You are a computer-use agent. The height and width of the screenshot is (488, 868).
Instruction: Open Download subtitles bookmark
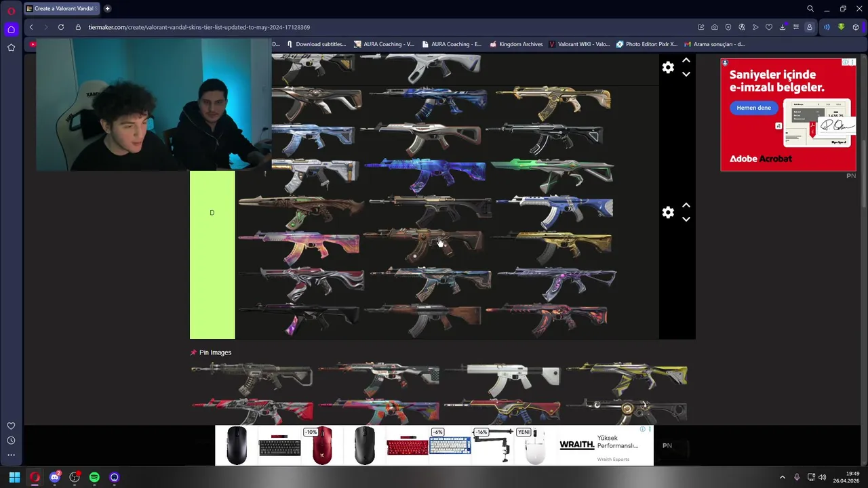[x=316, y=44]
